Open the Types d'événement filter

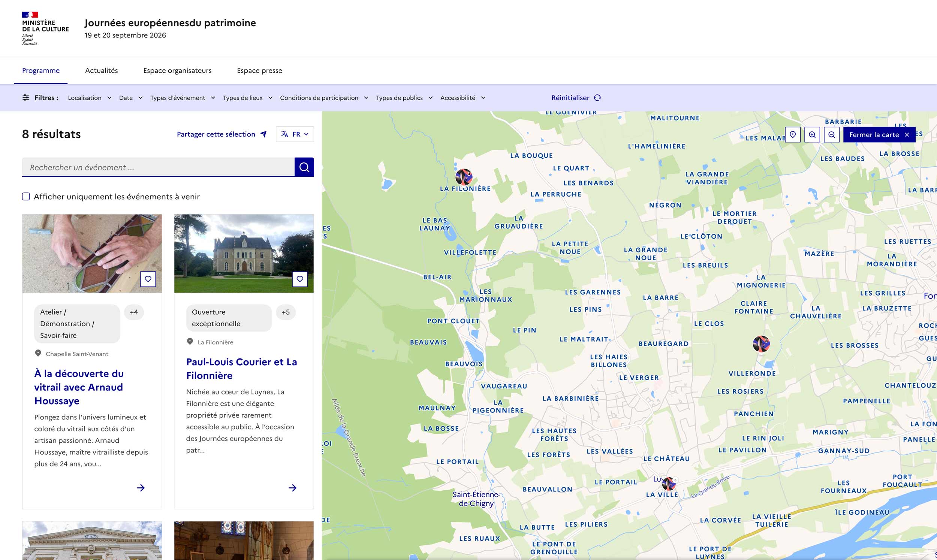click(183, 98)
